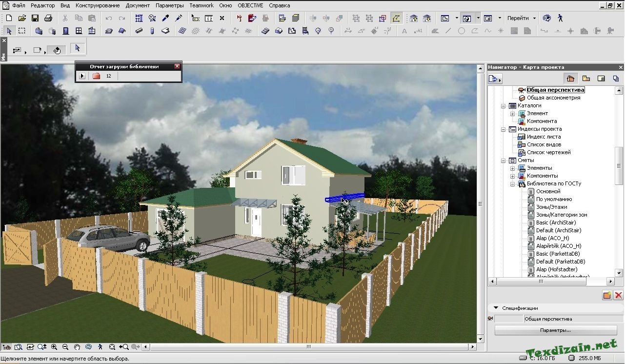625x364 pixels.
Task: Click the Navigator horizontal scrollbar
Action: [x=551, y=282]
